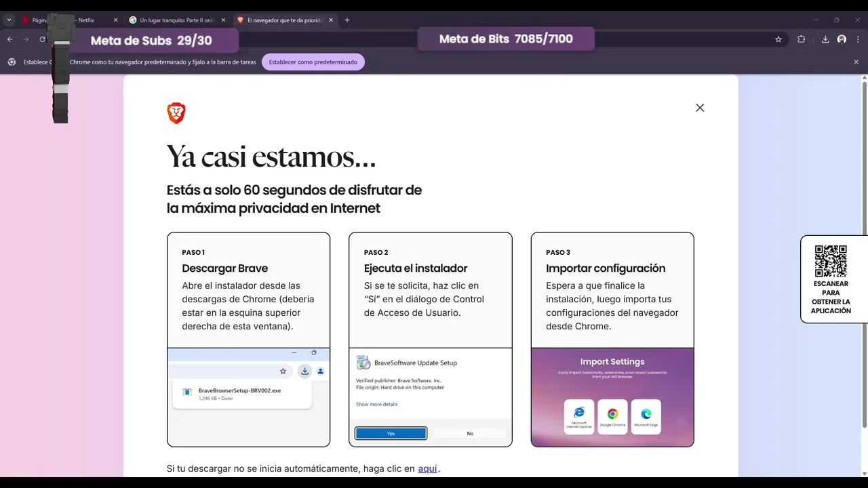Click the PASO 3 label
The height and width of the screenshot is (488, 868).
coord(558,252)
